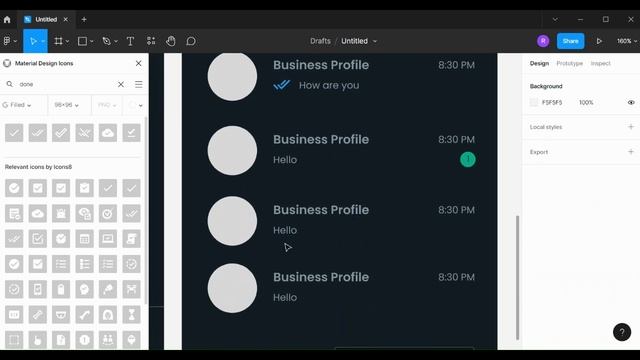Select the Hand tool
The width and height of the screenshot is (640, 360).
click(171, 41)
